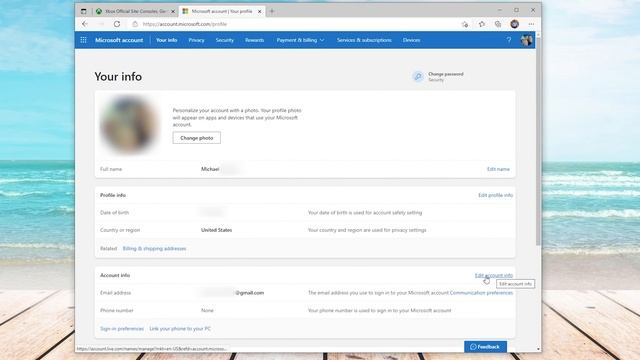Open the Security section
640x360 pixels.
[224, 40]
